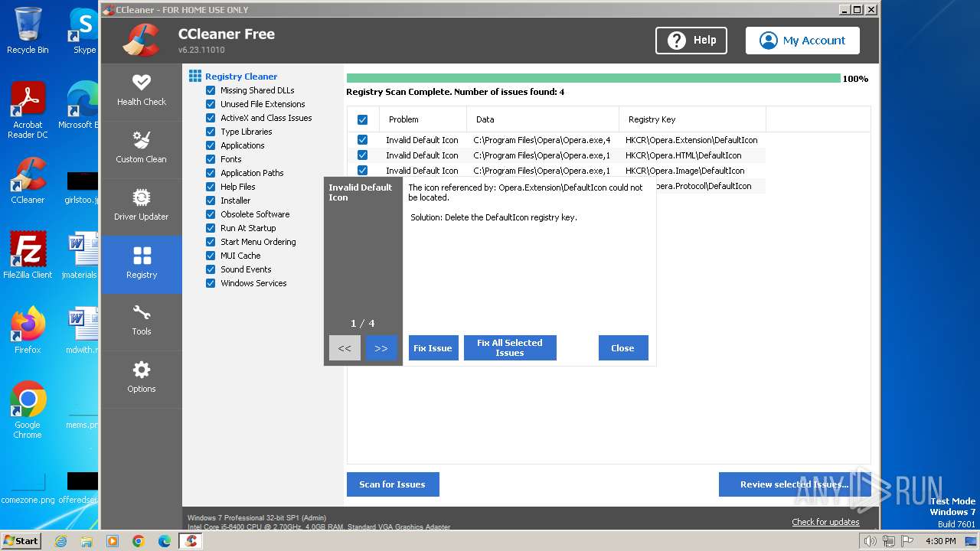The image size is (980, 551).
Task: Open Acrobat Reader DC desktop icon
Action: 28,110
